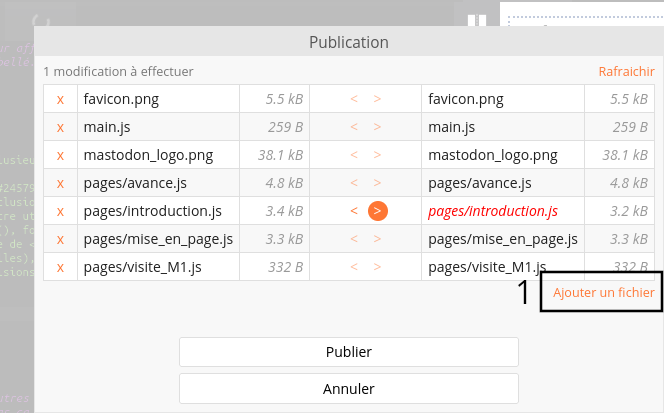Select the red pages/introduction.js remote file
The image size is (664, 413).
pos(492,212)
